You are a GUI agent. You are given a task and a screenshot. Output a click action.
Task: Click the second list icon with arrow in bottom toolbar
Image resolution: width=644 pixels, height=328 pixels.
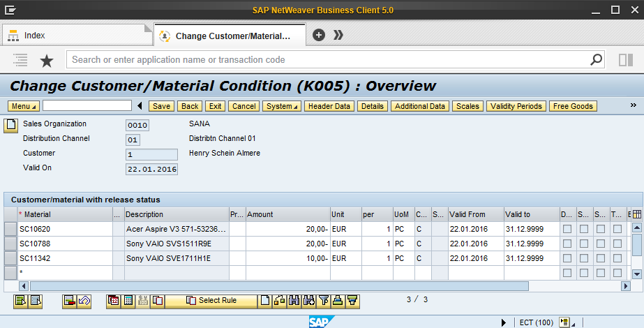click(36, 301)
